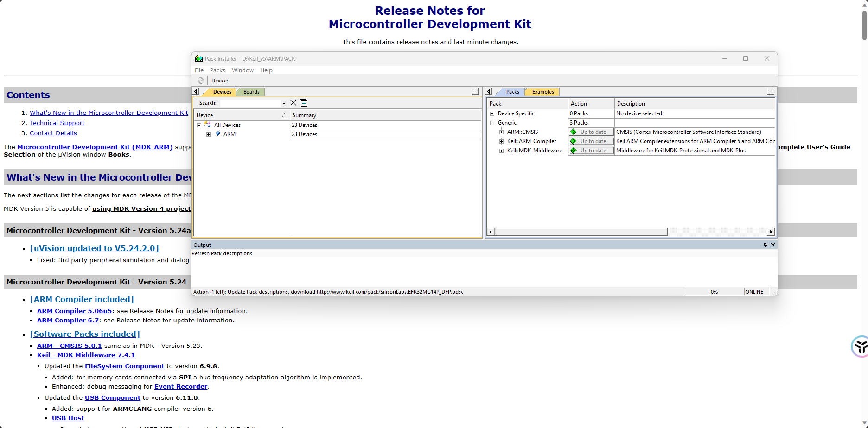Expand the ARM::CMSIS pack entry
Image resolution: width=868 pixels, height=428 pixels.
click(x=501, y=132)
